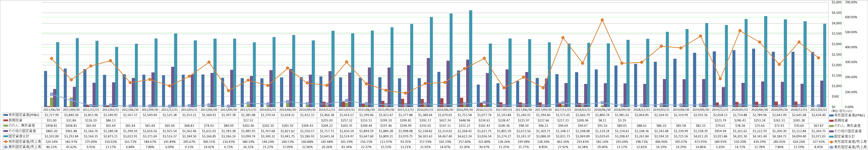868x150 pixels.
Task: Click the $3,103.00 total fixed assets cell
Action: (52, 137)
